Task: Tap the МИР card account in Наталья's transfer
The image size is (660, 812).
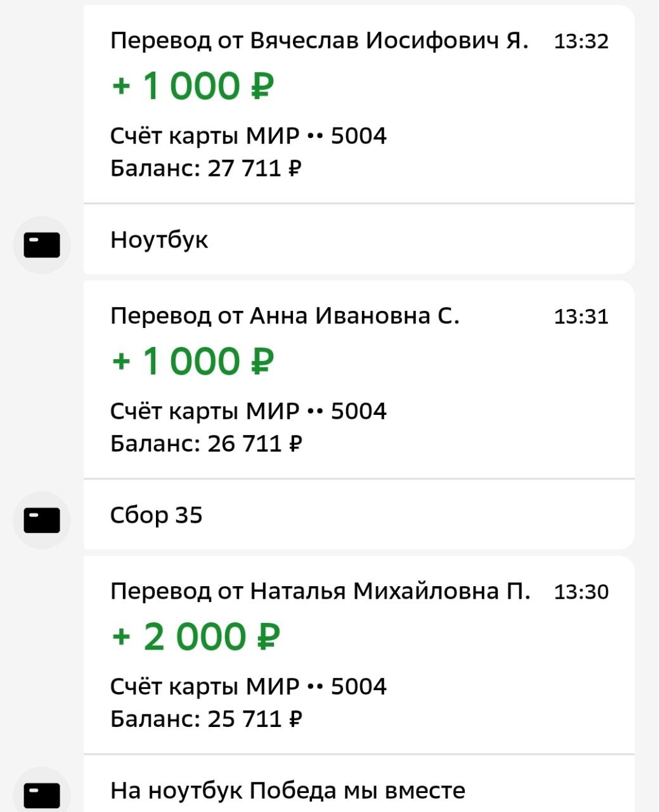Action: [248, 686]
